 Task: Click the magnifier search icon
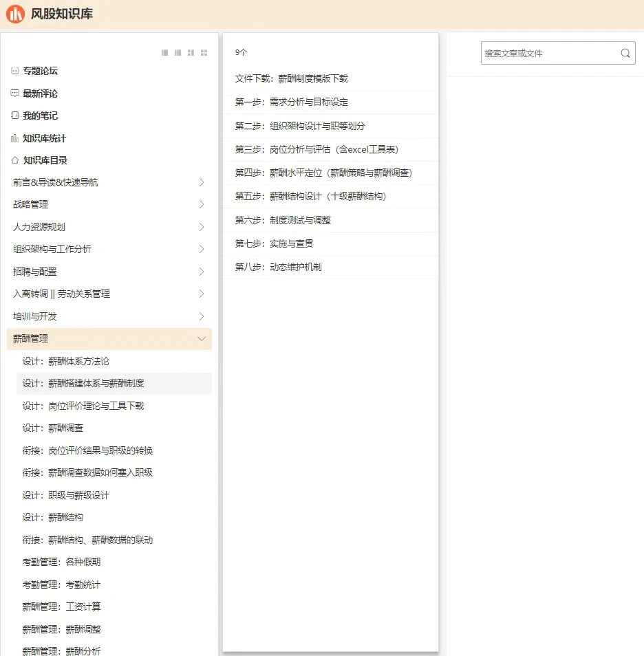point(625,53)
